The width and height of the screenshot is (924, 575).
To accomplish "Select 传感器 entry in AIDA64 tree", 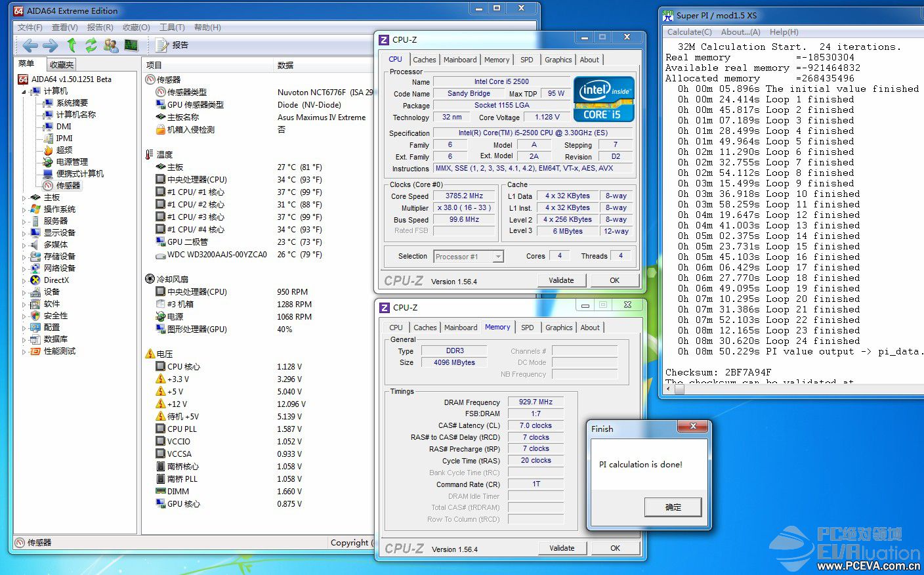I will tap(68, 186).
